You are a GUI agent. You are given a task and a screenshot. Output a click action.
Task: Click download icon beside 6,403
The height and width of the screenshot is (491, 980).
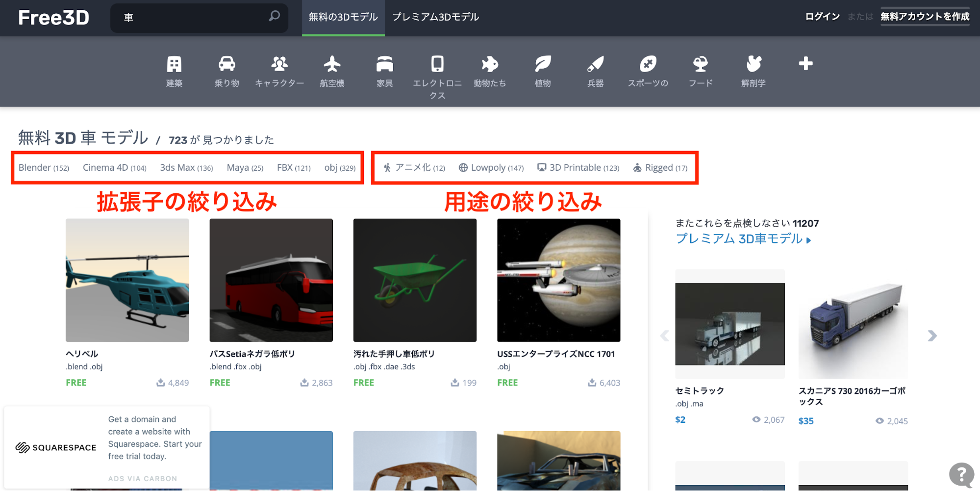pos(592,383)
